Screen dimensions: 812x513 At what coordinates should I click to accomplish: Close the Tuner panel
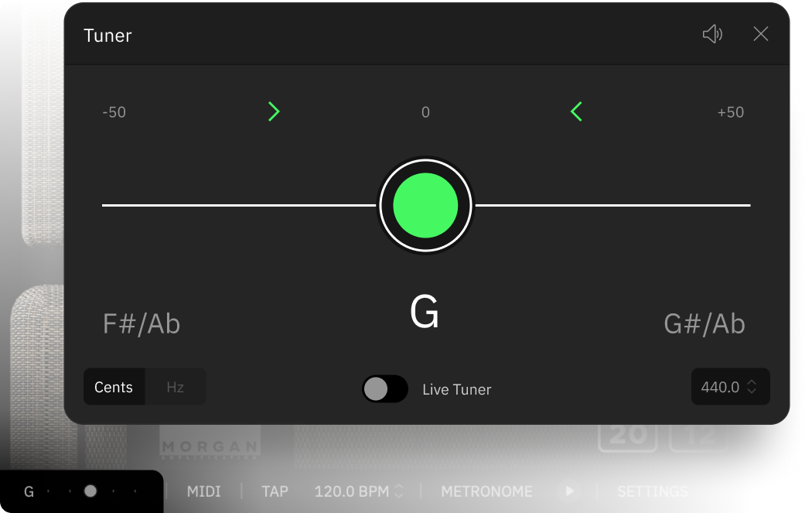point(761,34)
